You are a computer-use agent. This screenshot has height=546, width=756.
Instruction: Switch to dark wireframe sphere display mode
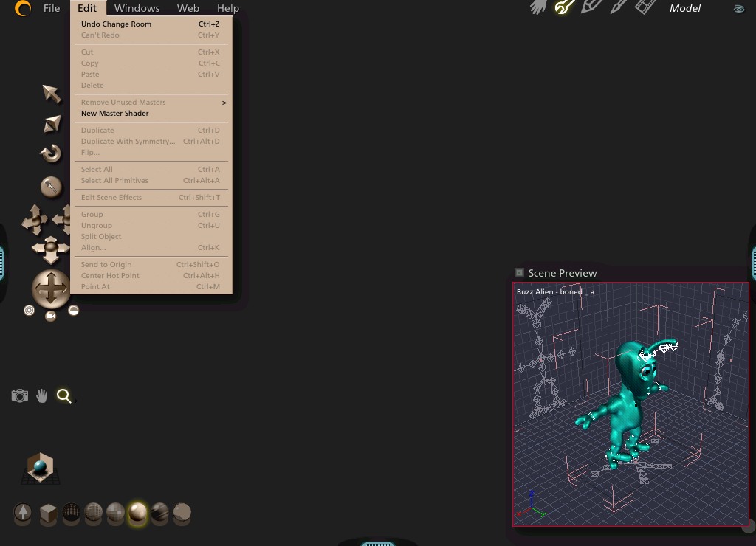coord(71,512)
